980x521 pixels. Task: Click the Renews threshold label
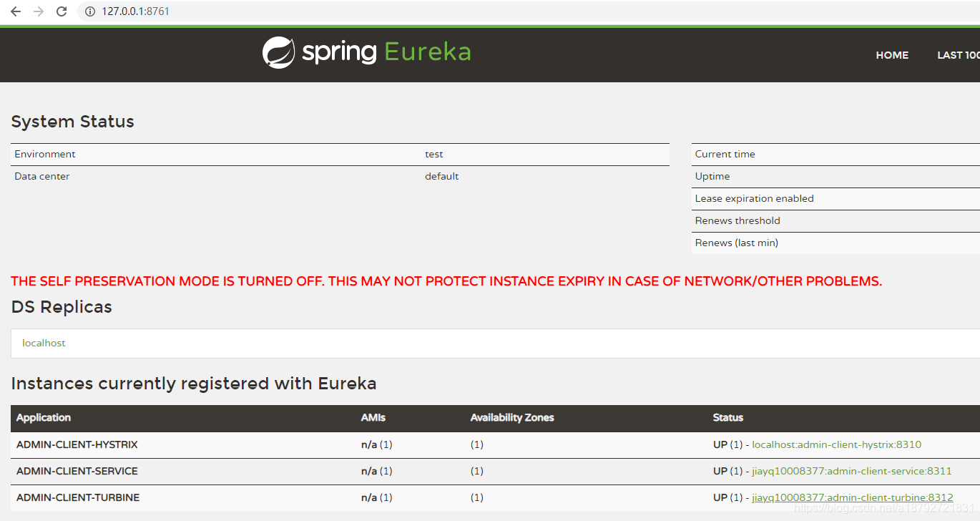(738, 220)
